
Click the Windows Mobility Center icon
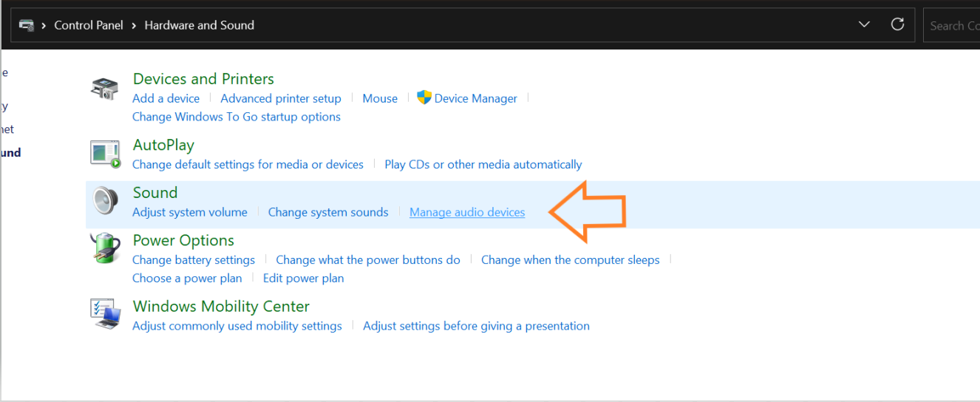coord(105,313)
